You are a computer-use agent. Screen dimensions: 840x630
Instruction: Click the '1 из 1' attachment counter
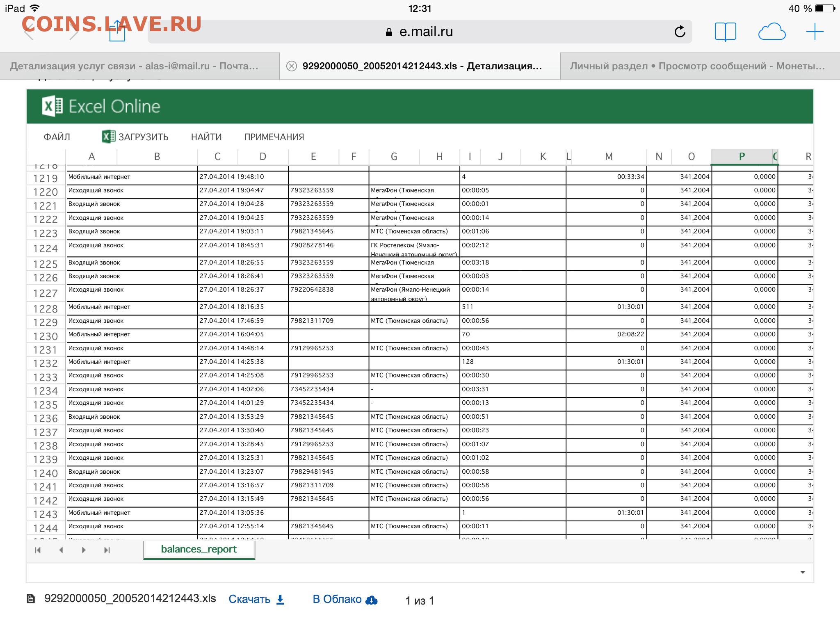420,601
